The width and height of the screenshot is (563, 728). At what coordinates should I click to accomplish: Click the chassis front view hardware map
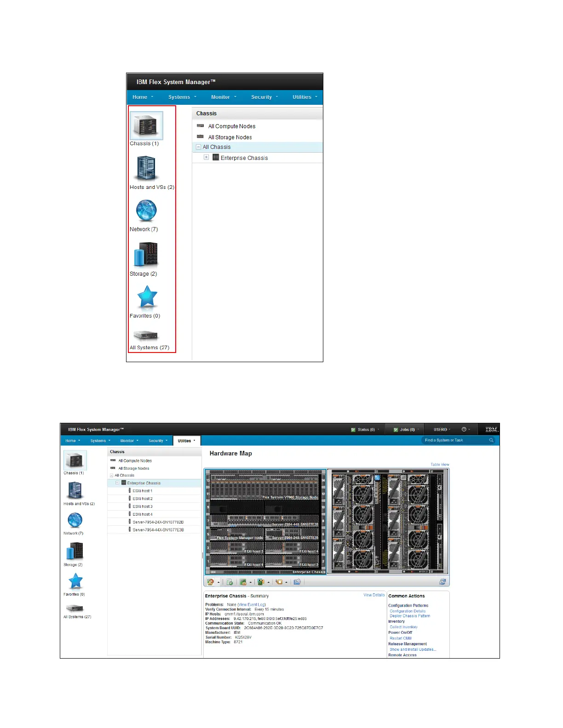click(x=265, y=522)
